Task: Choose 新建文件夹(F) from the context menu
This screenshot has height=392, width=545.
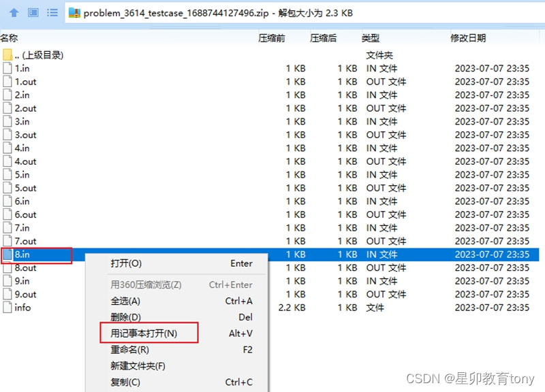Action: pyautogui.click(x=176, y=365)
